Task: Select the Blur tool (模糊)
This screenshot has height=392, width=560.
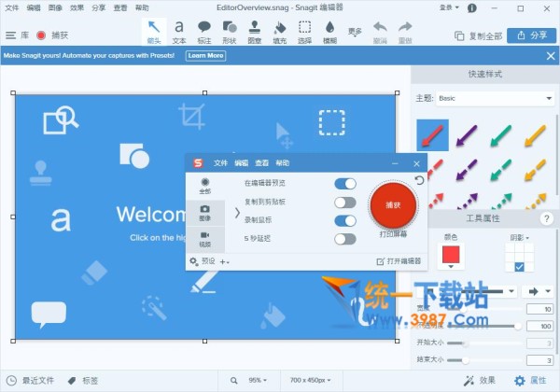Action: [329, 32]
